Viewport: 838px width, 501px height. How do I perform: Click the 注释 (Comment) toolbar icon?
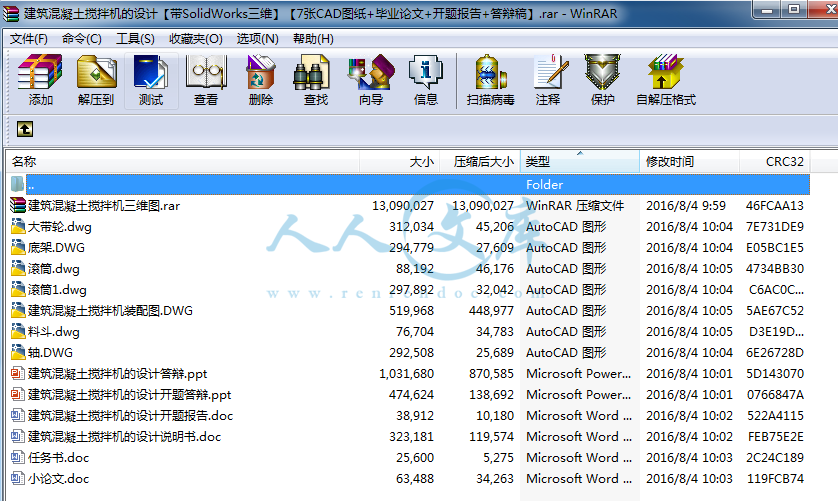(x=550, y=71)
